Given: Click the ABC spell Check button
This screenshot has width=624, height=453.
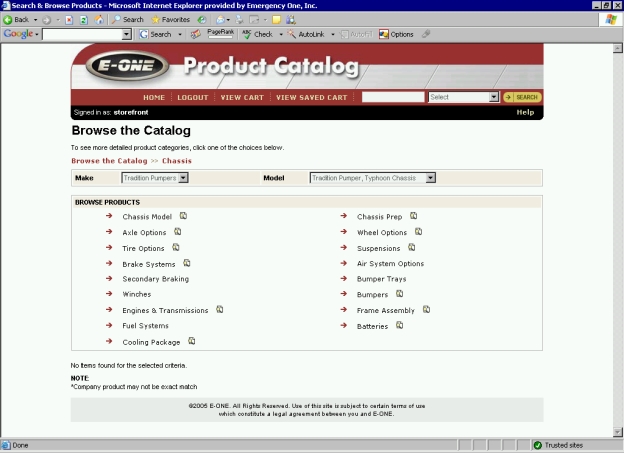Looking at the screenshot, I should pos(257,34).
